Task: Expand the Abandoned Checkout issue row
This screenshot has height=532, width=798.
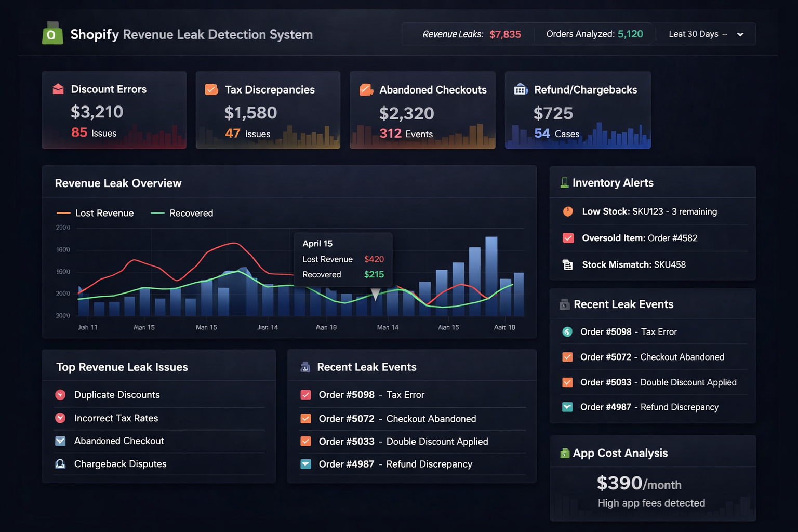Action: tap(120, 441)
